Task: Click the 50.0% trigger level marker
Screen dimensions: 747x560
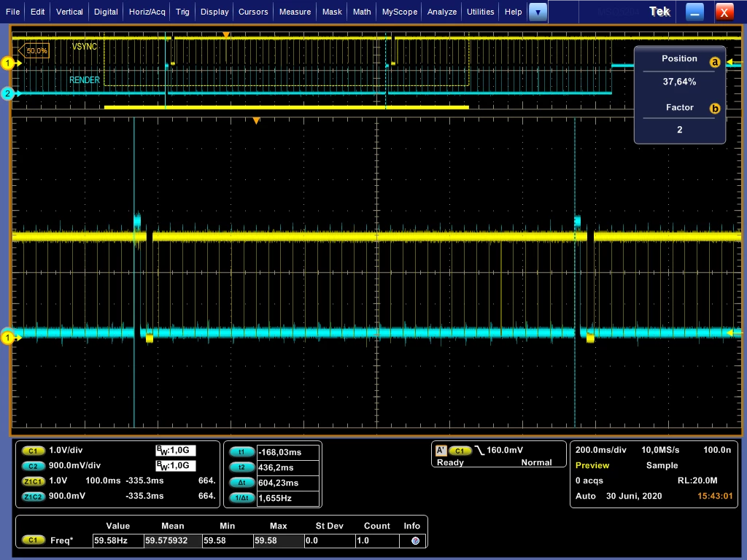Action: point(34,50)
